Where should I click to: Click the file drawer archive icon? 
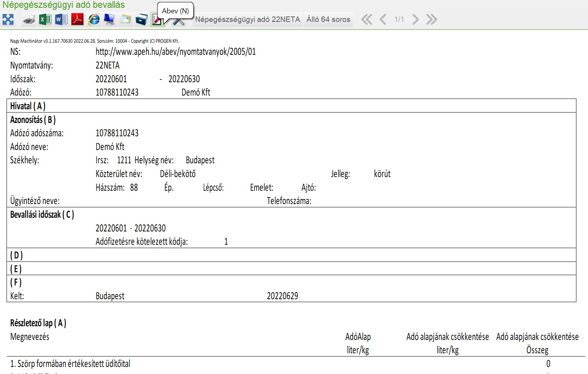tap(142, 19)
